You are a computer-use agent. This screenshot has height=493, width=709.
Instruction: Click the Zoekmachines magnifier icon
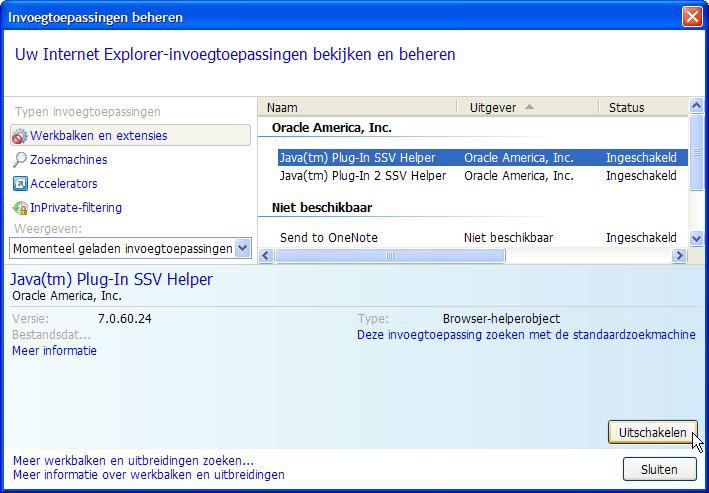point(20,160)
